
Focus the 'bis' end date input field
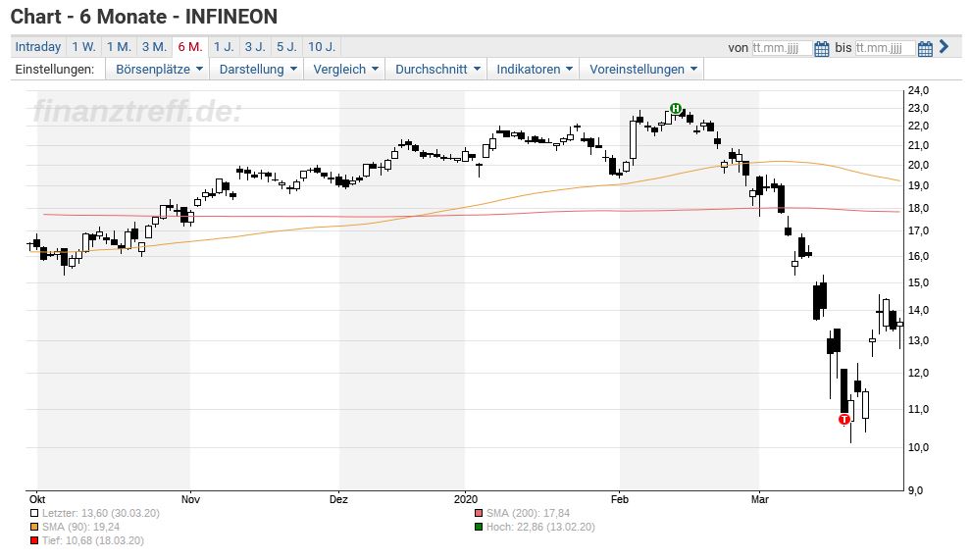point(885,48)
